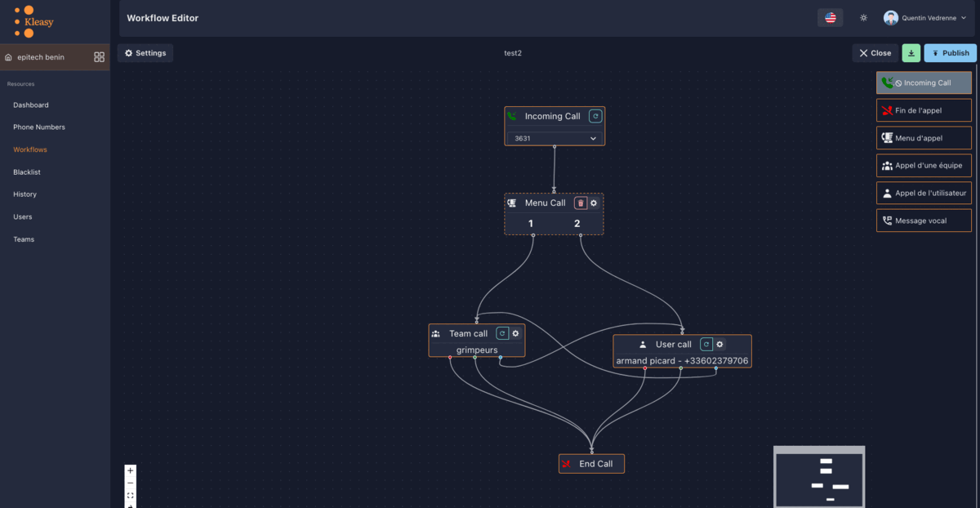Open the Quentin Vedrenne user menu

tap(924, 18)
